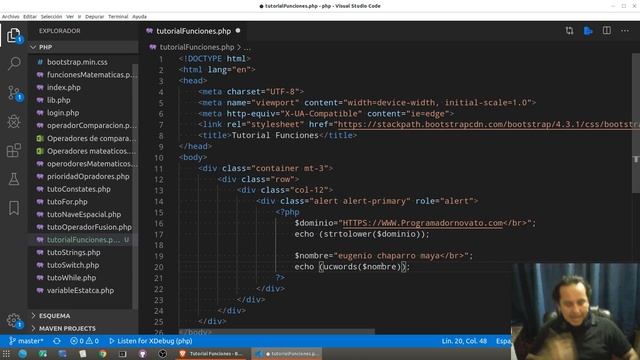
Task: Click the Lín. 20, Col. 48 cursor position indicator
Action: 464,341
